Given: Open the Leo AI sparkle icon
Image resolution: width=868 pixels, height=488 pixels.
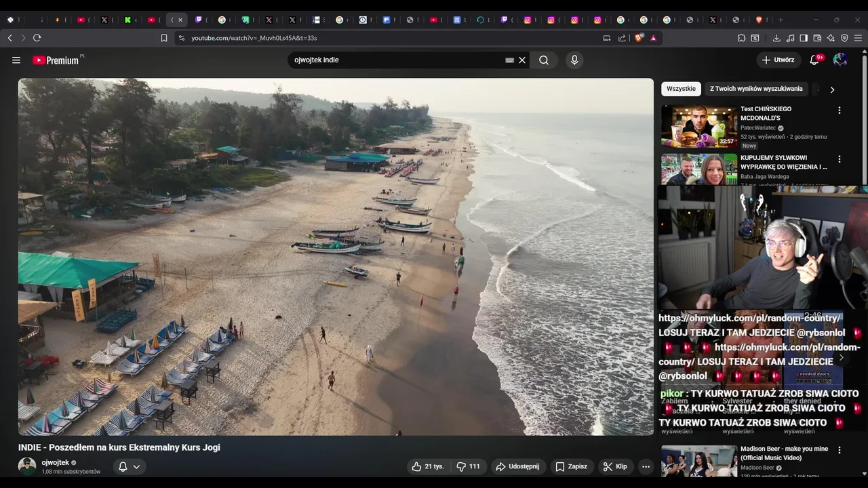Looking at the screenshot, I should point(831,38).
